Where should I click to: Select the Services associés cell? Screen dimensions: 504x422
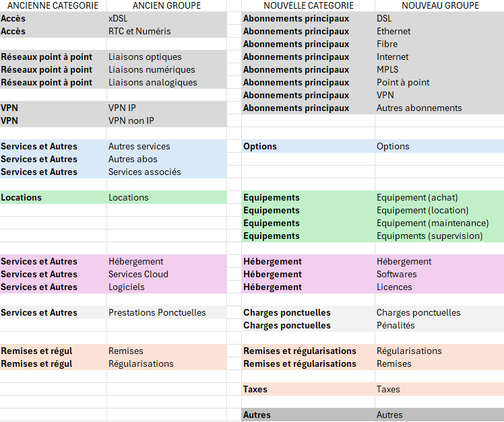pos(145,172)
